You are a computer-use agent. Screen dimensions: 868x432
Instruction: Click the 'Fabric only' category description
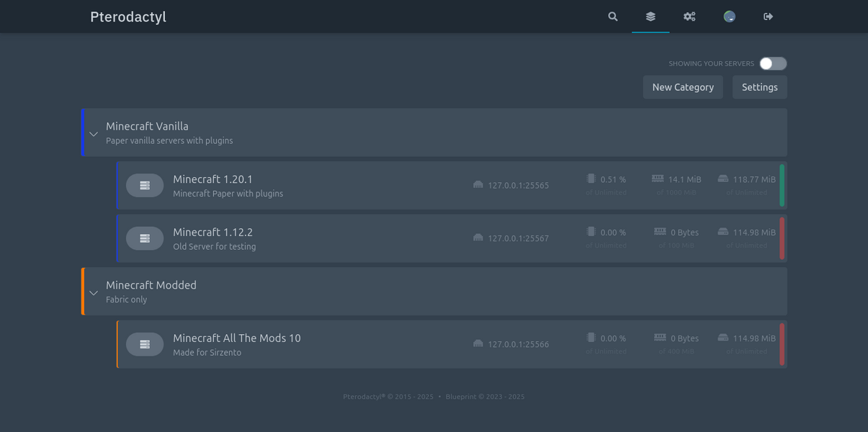126,300
